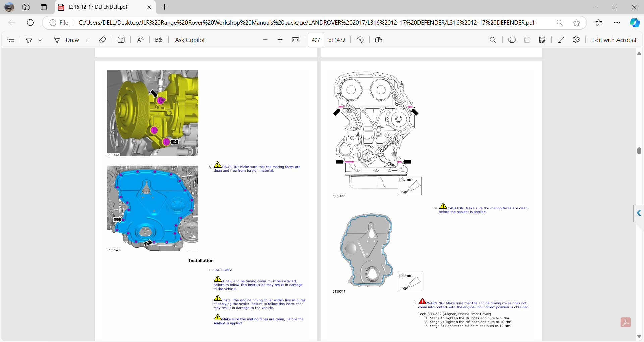Image resolution: width=644 pixels, height=342 pixels.
Task: Open the table of contents panel
Action: tap(11, 40)
